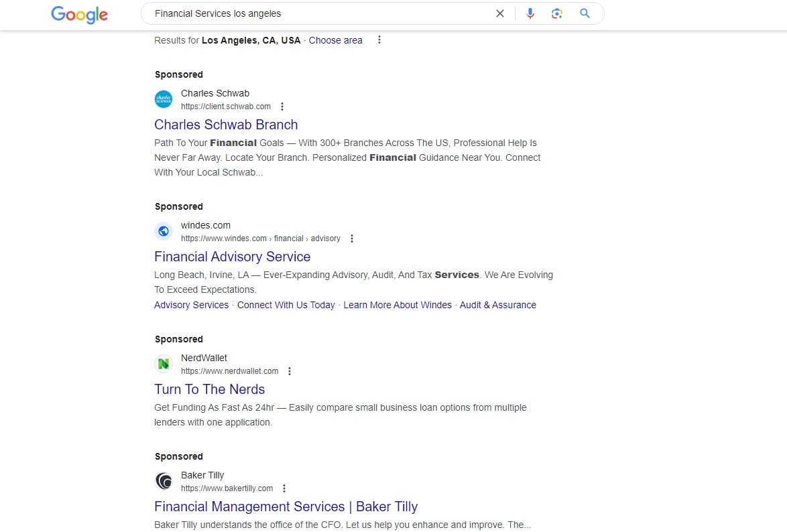Click the Baker Tilly favicon
Viewport: 787px width, 532px height.
pos(163,480)
